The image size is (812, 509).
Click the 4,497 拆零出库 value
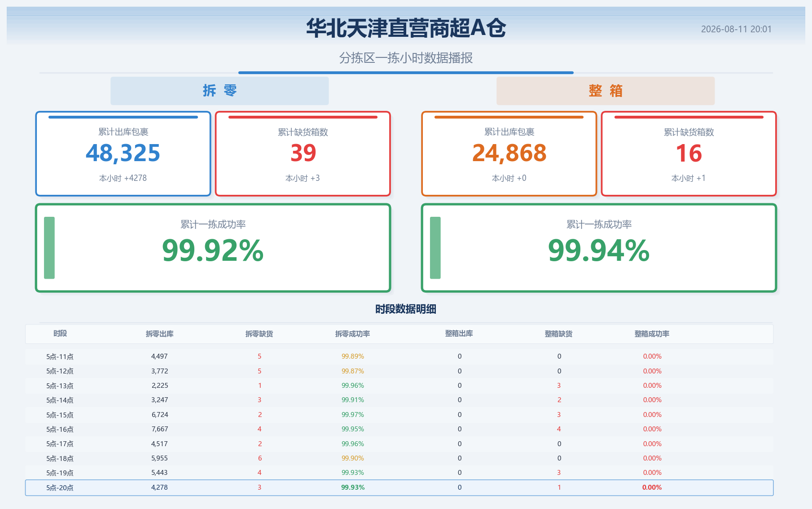coord(159,356)
